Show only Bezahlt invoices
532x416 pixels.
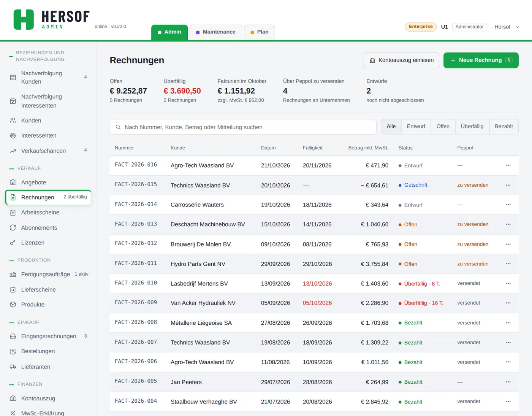(503, 127)
